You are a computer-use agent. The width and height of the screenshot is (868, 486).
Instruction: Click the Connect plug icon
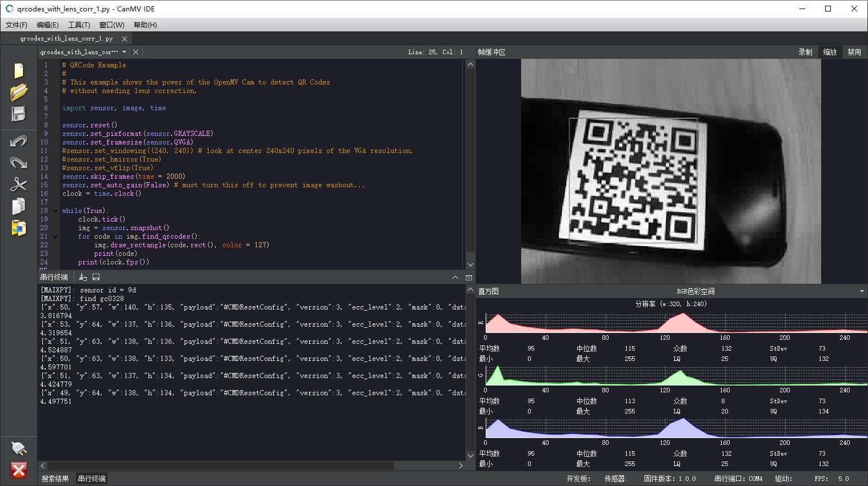pos(19,448)
